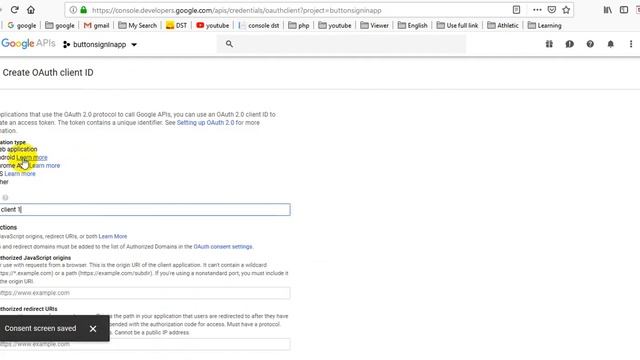Open the buttonsigninapp project selector dropdown

click(x=100, y=44)
